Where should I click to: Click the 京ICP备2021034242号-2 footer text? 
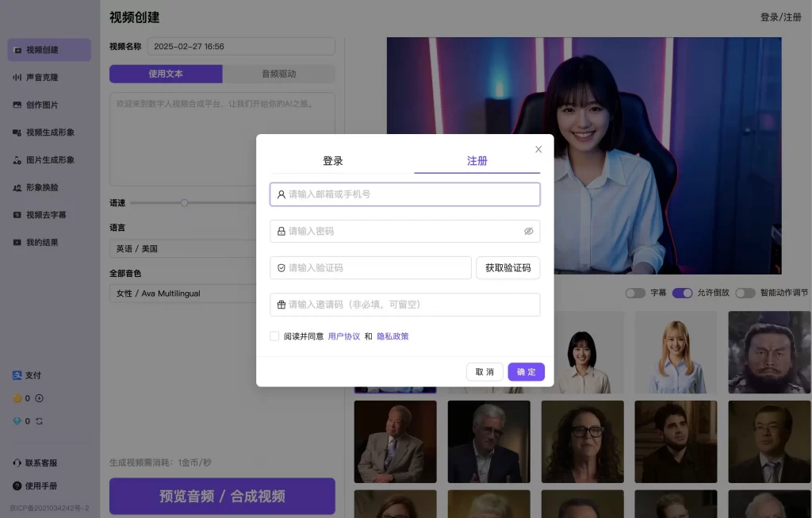click(49, 508)
